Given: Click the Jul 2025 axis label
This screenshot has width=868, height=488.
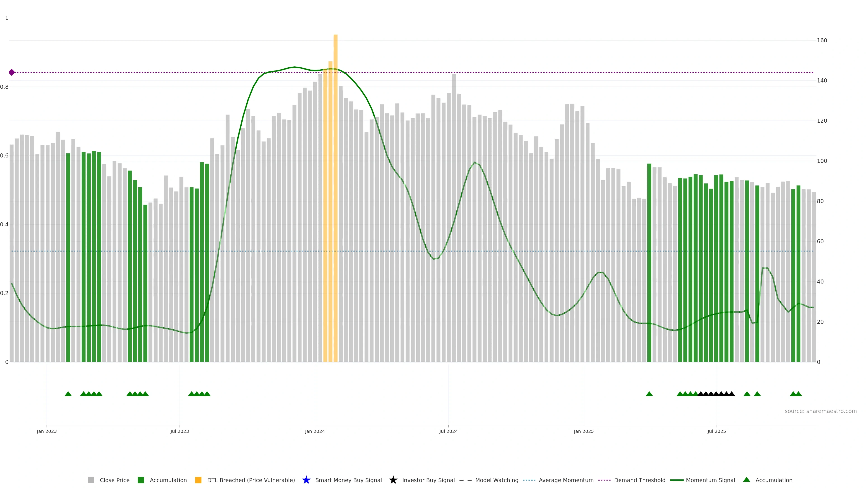Looking at the screenshot, I should [x=716, y=431].
